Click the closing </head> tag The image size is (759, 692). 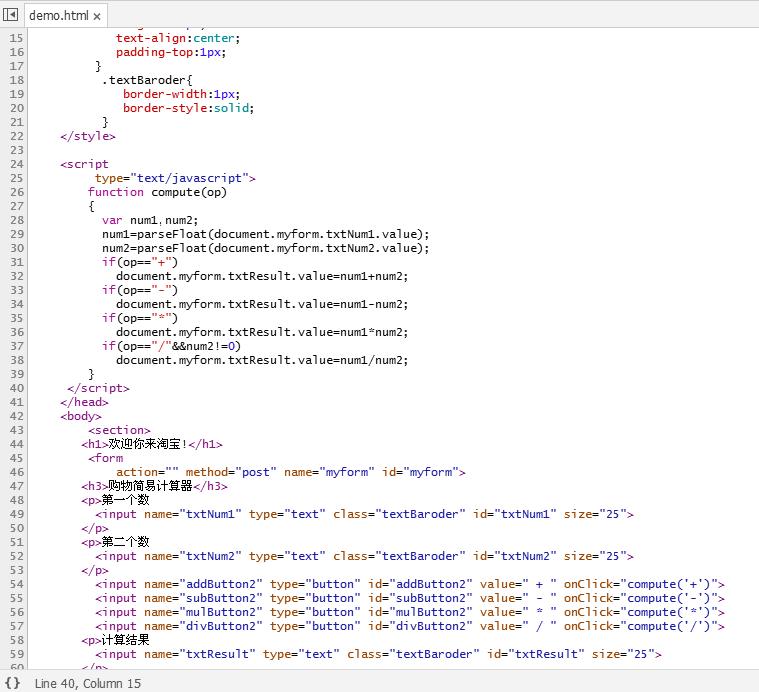84,402
